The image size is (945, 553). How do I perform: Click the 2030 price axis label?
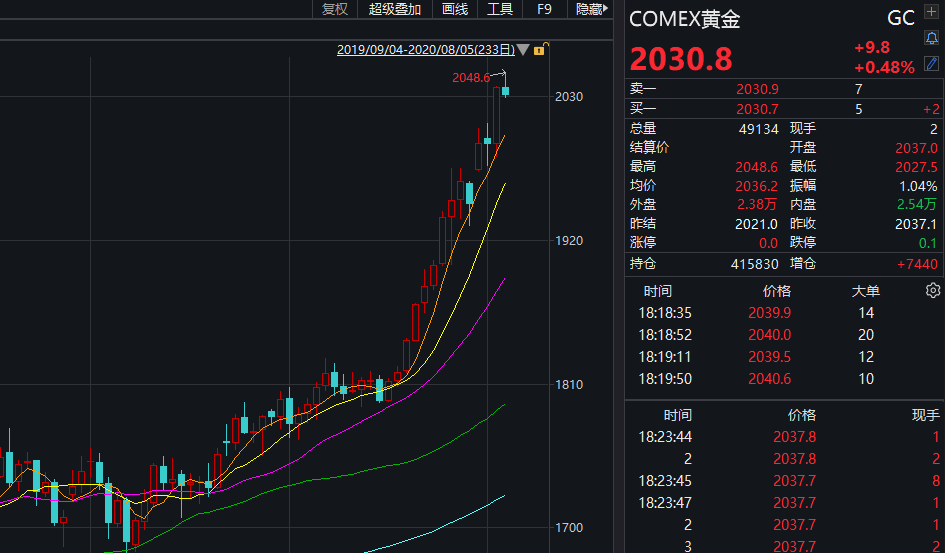[x=569, y=96]
